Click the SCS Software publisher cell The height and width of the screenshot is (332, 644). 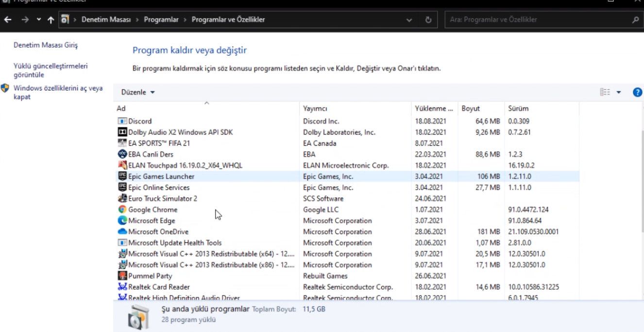[323, 199]
